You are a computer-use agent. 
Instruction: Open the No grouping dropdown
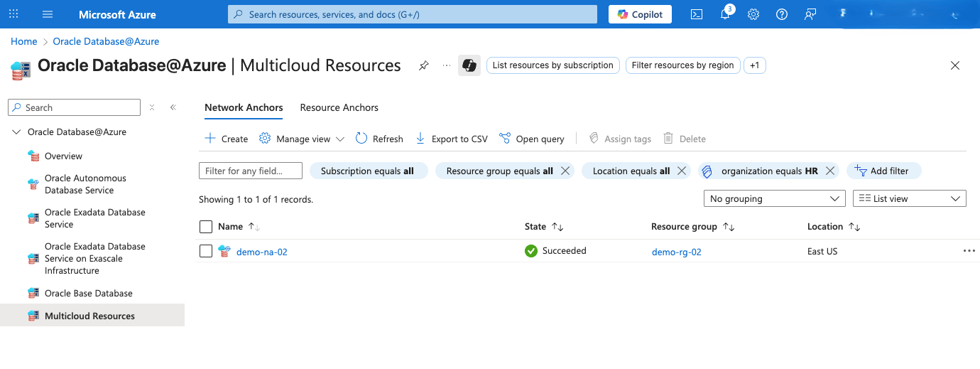click(x=773, y=198)
